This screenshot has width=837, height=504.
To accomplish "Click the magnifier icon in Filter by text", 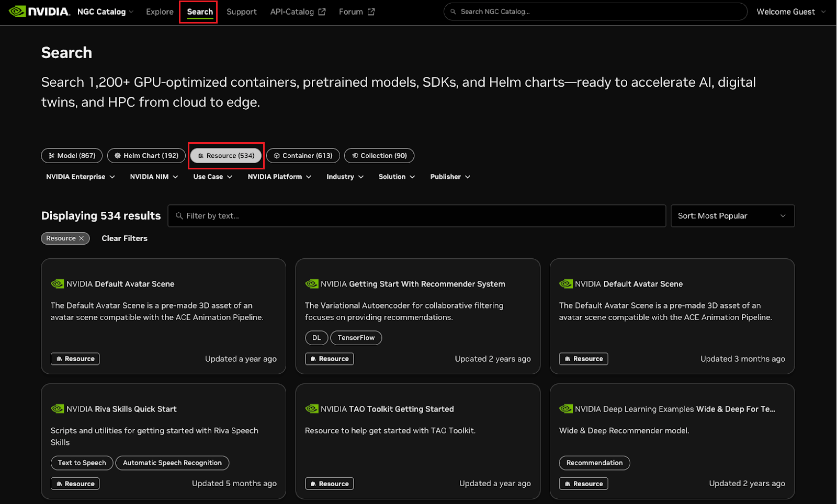I will pos(179,216).
